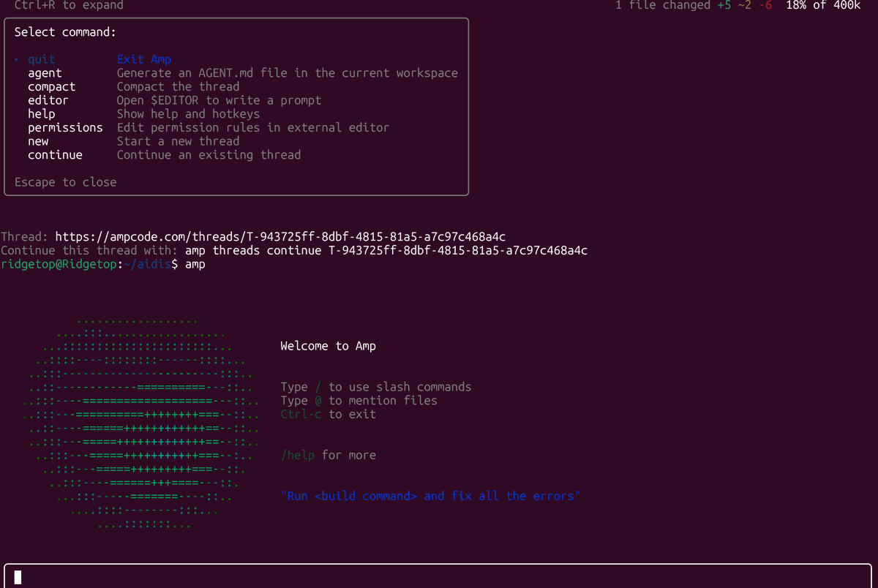This screenshot has height=588, width=878.
Task: Select the quit command
Action: [x=42, y=59]
